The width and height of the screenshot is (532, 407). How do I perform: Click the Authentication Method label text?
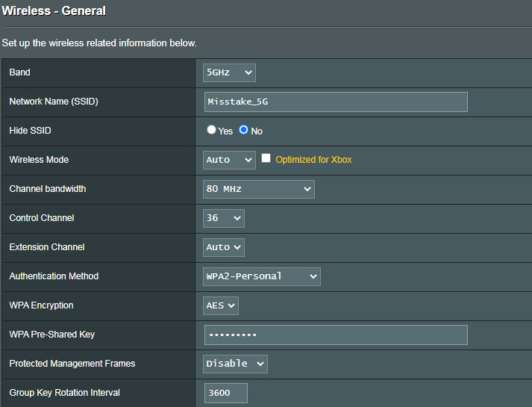[54, 276]
